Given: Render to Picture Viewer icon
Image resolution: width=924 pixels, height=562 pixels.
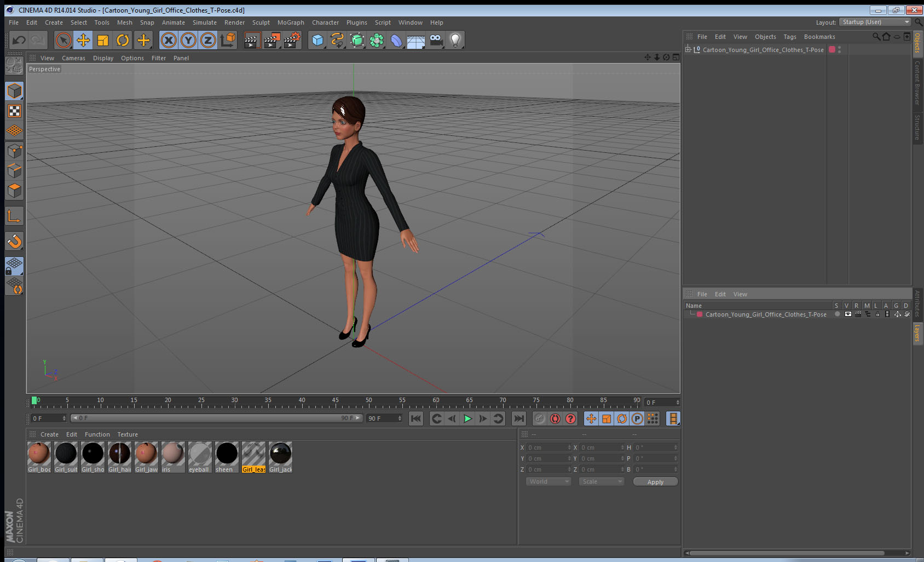Looking at the screenshot, I should point(272,40).
